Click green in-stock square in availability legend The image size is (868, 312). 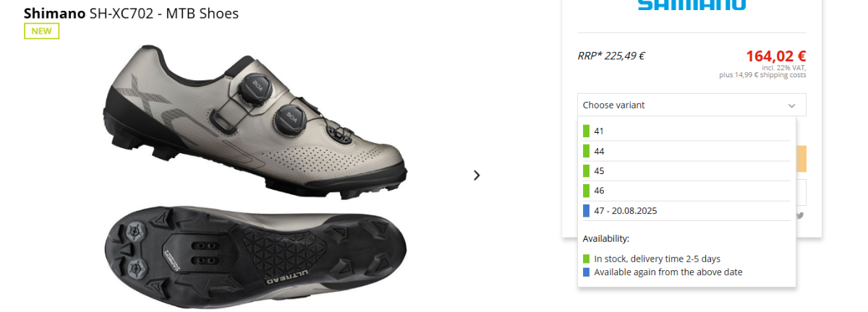pos(587,259)
